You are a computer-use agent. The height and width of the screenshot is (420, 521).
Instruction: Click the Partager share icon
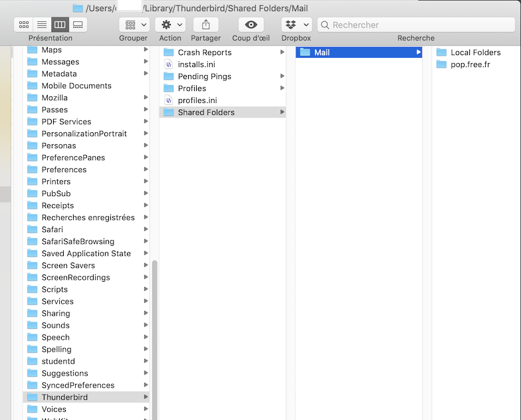pyautogui.click(x=206, y=25)
